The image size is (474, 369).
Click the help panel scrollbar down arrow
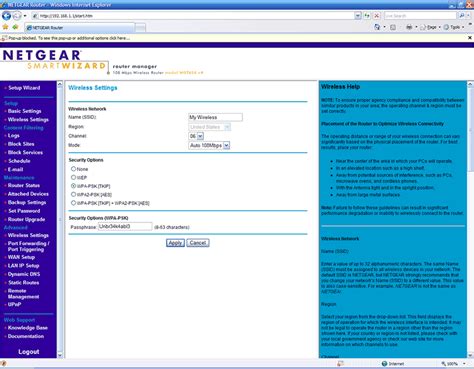[470, 355]
